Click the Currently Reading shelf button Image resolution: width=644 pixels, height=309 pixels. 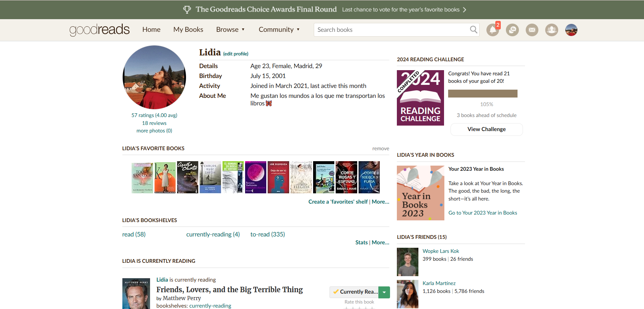[354, 292]
